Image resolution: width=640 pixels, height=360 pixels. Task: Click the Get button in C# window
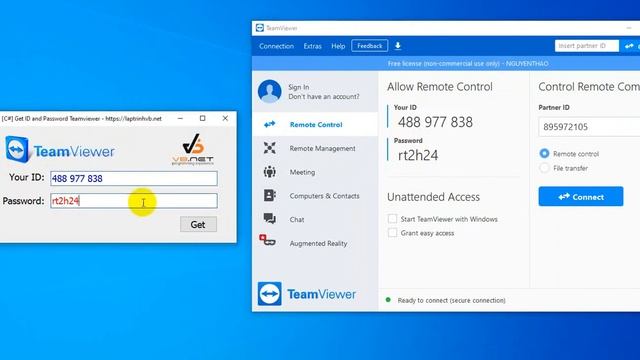tap(198, 224)
